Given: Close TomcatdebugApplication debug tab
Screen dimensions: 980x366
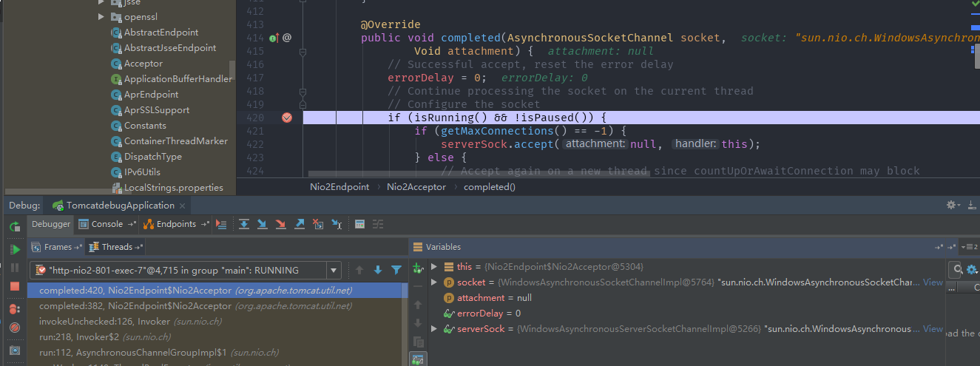Looking at the screenshot, I should (183, 205).
